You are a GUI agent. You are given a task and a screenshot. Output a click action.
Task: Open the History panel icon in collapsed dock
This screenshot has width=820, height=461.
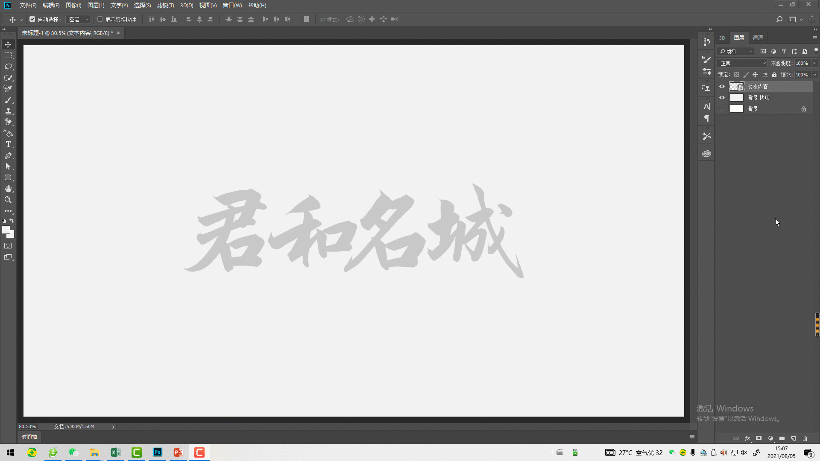tap(707, 42)
